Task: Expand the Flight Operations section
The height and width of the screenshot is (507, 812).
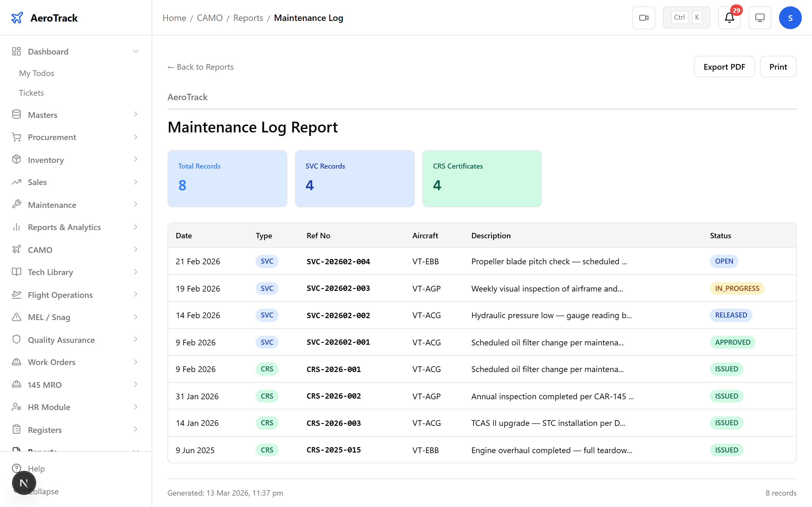Action: click(60, 295)
